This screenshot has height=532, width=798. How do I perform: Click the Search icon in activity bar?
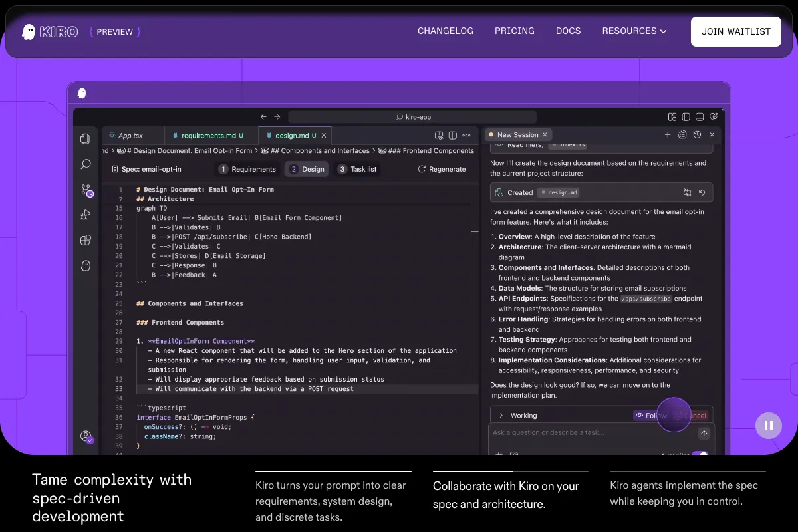tap(85, 164)
